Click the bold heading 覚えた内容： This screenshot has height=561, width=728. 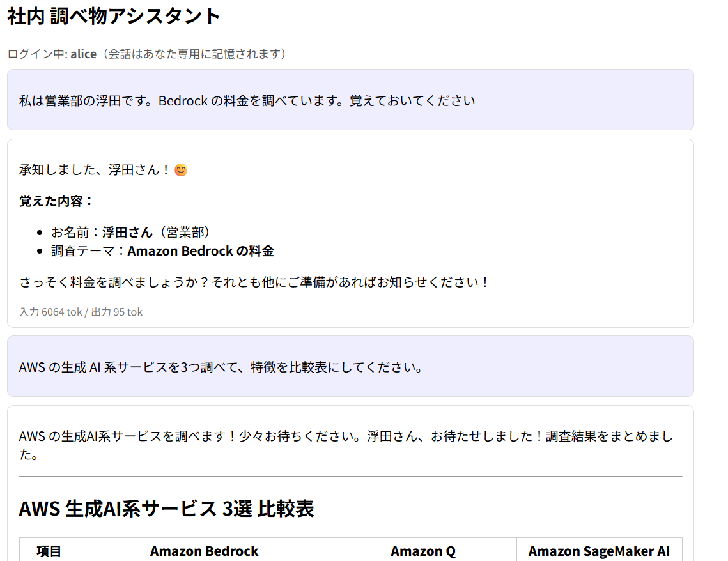pos(57,201)
